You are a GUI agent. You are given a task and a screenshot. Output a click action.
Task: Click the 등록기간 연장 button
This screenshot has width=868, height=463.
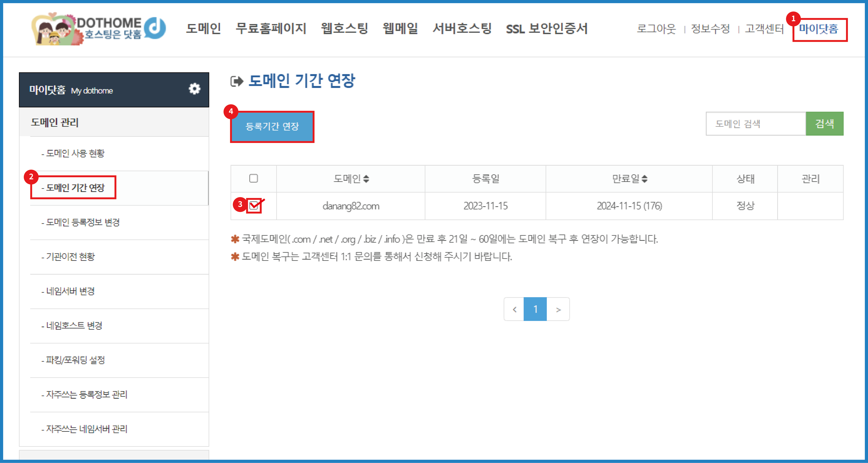click(272, 126)
